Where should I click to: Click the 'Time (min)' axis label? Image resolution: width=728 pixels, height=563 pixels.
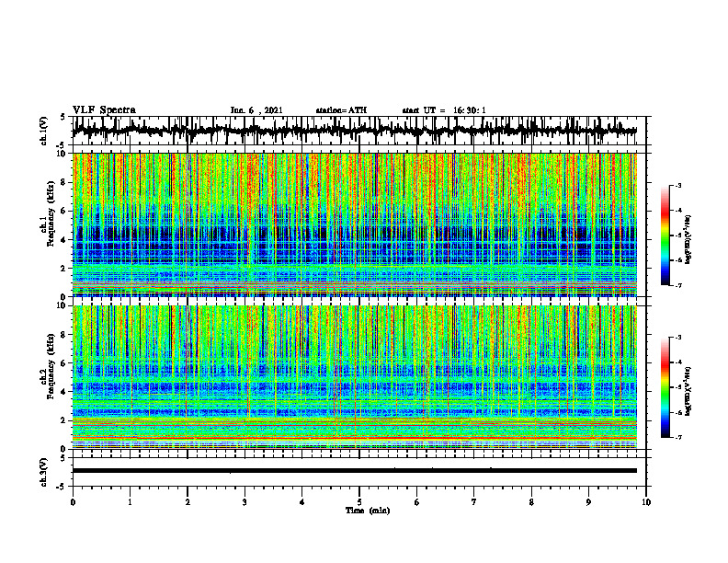(368, 511)
